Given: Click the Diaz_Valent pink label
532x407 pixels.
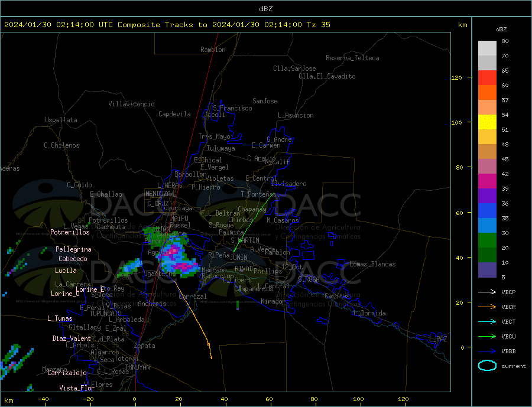Looking at the screenshot, I should click(x=72, y=338).
